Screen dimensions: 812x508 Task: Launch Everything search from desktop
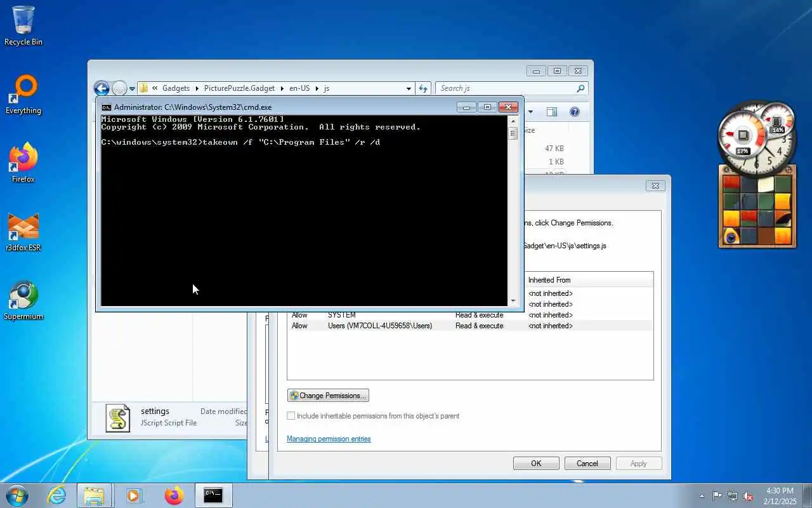point(23,94)
